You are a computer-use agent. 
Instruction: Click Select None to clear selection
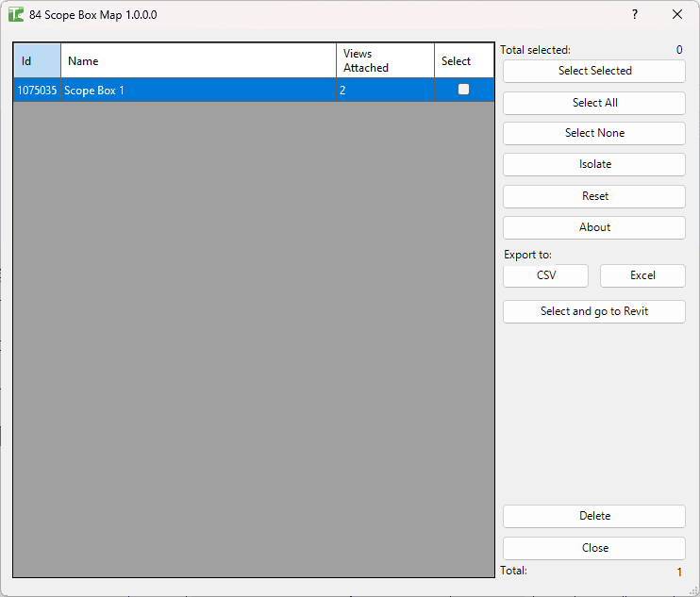pyautogui.click(x=594, y=133)
